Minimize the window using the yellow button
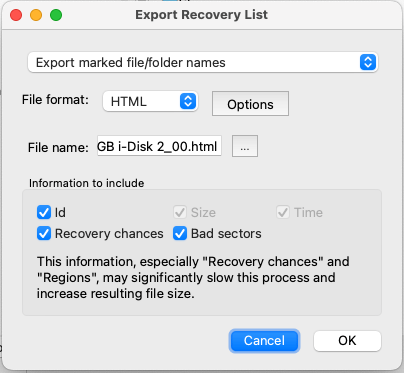The image size is (404, 373). pyautogui.click(x=36, y=15)
